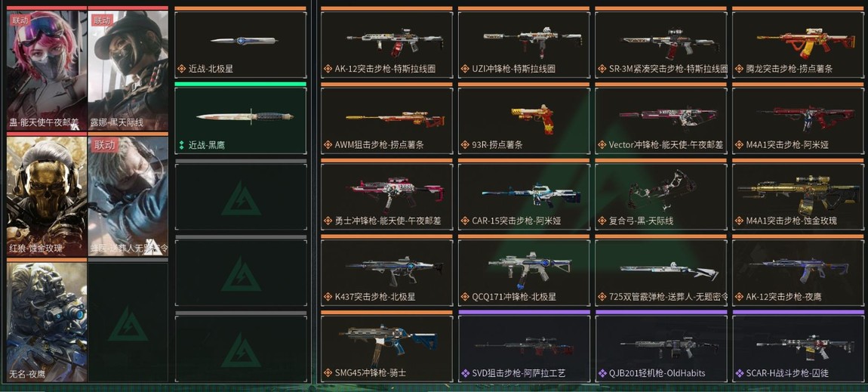Select the 近战-黑鹰 dagger skin card
The width and height of the screenshot is (868, 392).
[240, 120]
